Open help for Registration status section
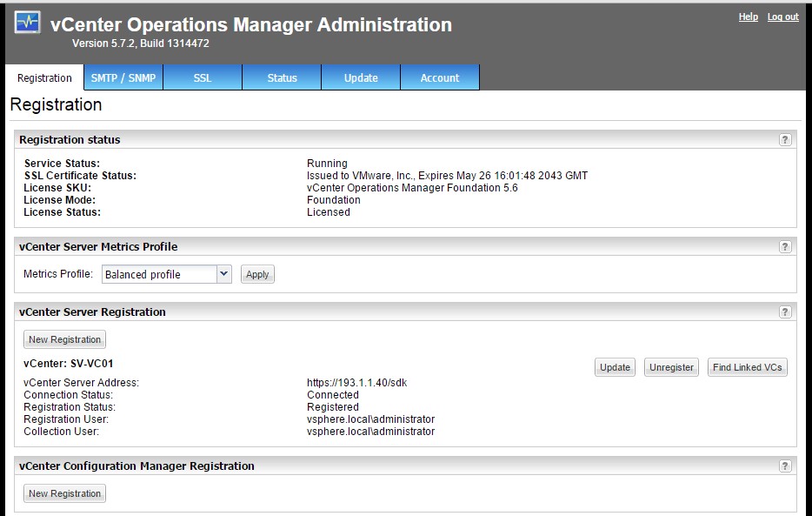The height and width of the screenshot is (516, 812). pyautogui.click(x=785, y=140)
